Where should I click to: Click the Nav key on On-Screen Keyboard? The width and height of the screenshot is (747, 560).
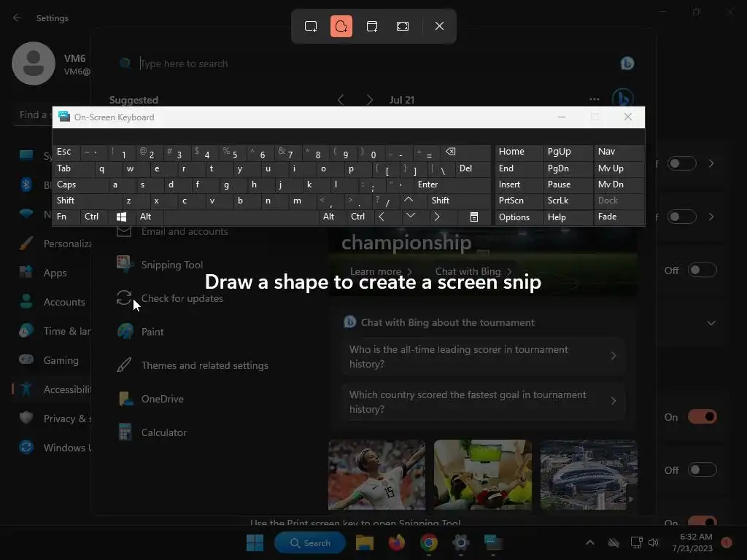pos(619,152)
